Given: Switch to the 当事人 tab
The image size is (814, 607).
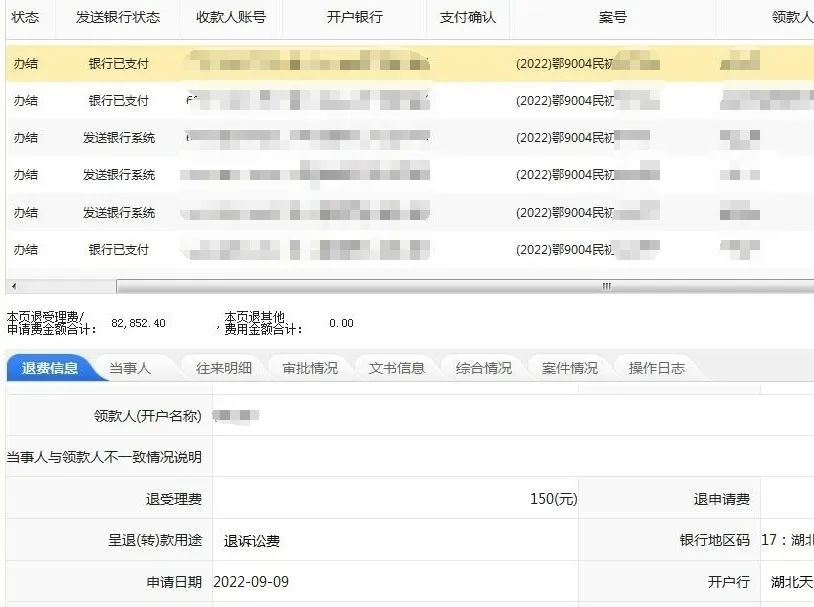Looking at the screenshot, I should (130, 368).
